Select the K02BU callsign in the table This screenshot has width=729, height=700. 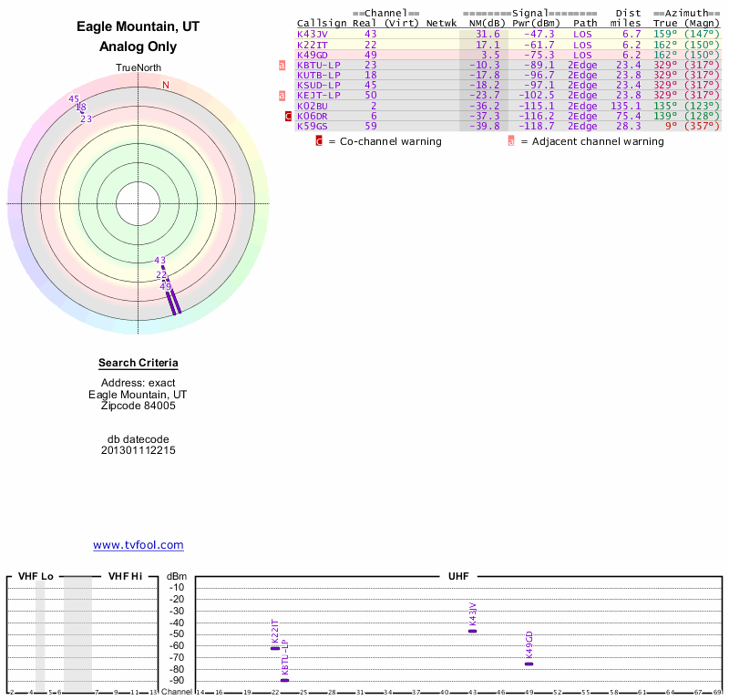coord(313,106)
